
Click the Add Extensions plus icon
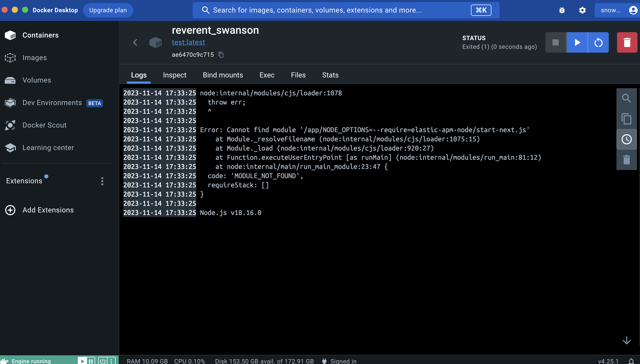click(x=10, y=210)
